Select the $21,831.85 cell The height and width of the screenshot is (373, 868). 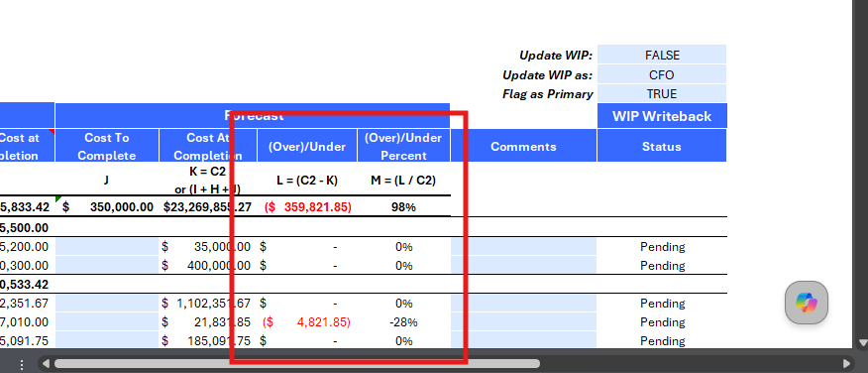(208, 322)
